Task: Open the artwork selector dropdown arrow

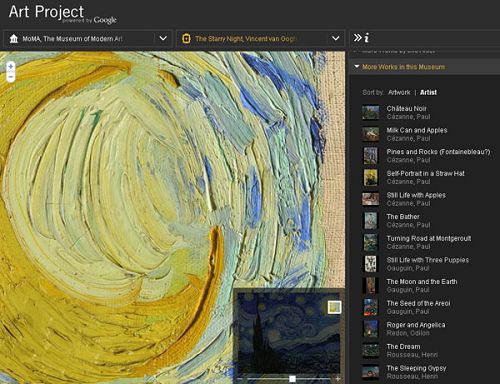Action: coord(336,38)
